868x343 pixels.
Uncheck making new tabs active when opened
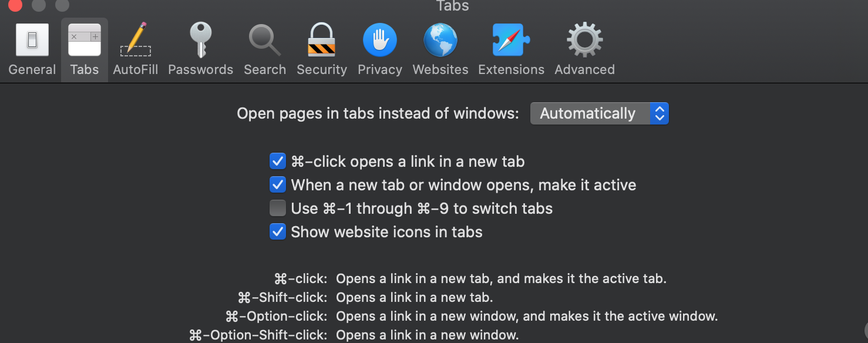click(x=277, y=184)
